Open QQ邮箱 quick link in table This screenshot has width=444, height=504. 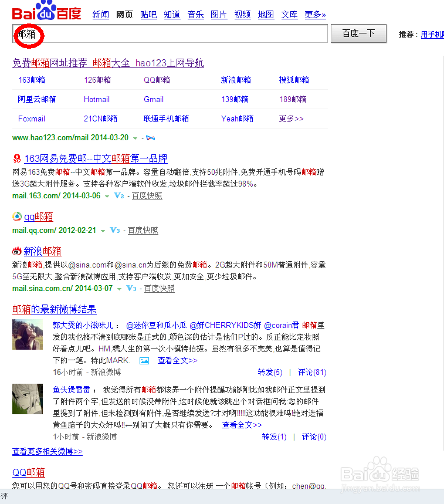(157, 80)
